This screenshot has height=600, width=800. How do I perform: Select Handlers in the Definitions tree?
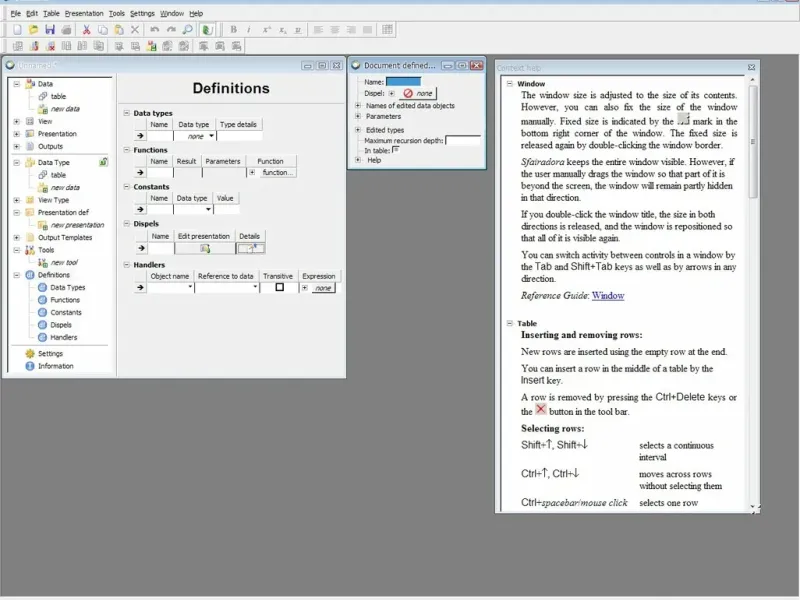tap(63, 337)
